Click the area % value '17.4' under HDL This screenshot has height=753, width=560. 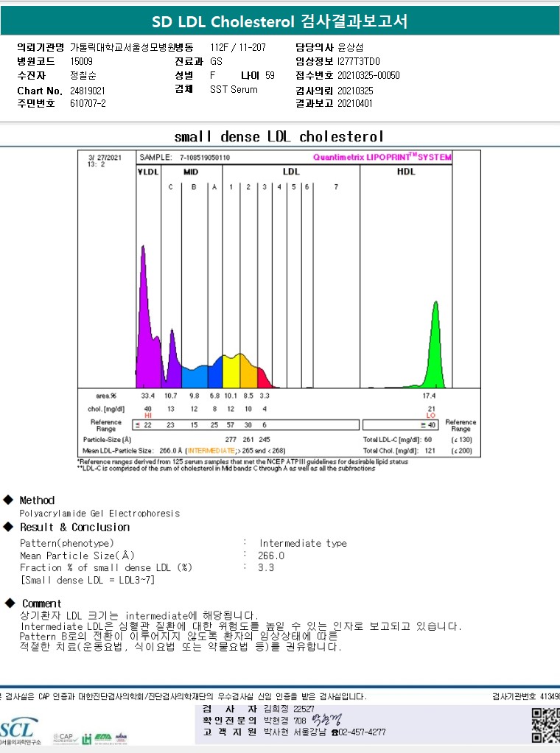click(429, 396)
